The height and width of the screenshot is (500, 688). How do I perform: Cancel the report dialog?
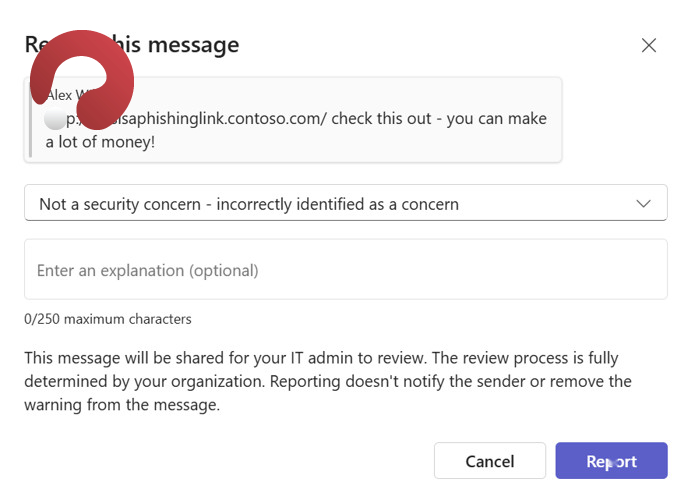pyautogui.click(x=490, y=461)
